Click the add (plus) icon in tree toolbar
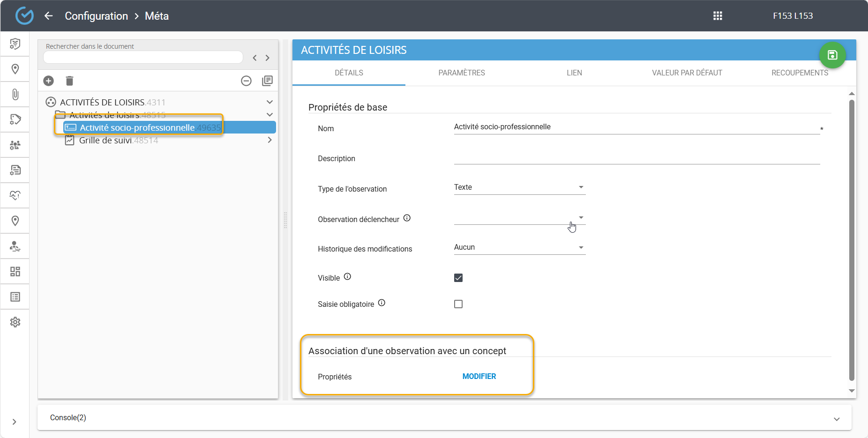Screen dimensions: 868x438 pos(49,81)
